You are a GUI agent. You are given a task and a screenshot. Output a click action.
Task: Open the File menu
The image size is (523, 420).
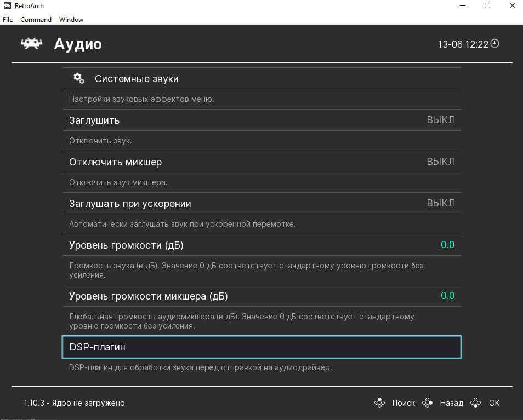point(8,20)
